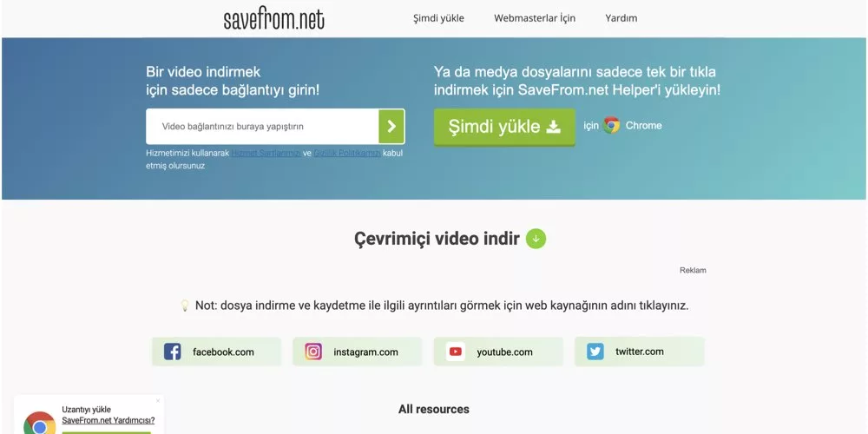Viewport: 868px width, 434px height.
Task: Click the Chrome browser icon in banner
Action: tap(612, 125)
